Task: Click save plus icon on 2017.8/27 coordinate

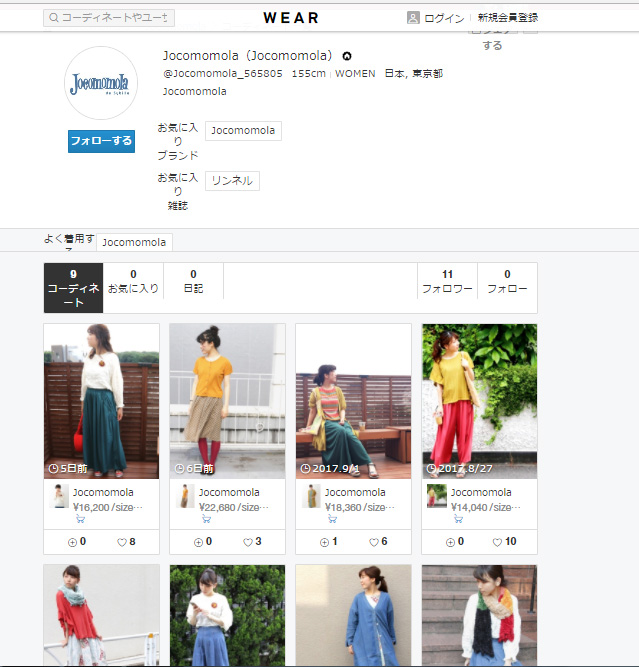Action: pos(450,542)
